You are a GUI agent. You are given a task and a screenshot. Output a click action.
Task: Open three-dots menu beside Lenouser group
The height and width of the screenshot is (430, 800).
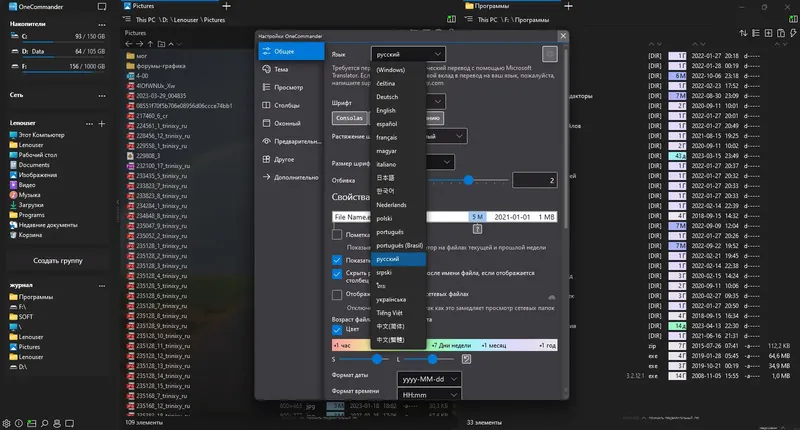89,123
